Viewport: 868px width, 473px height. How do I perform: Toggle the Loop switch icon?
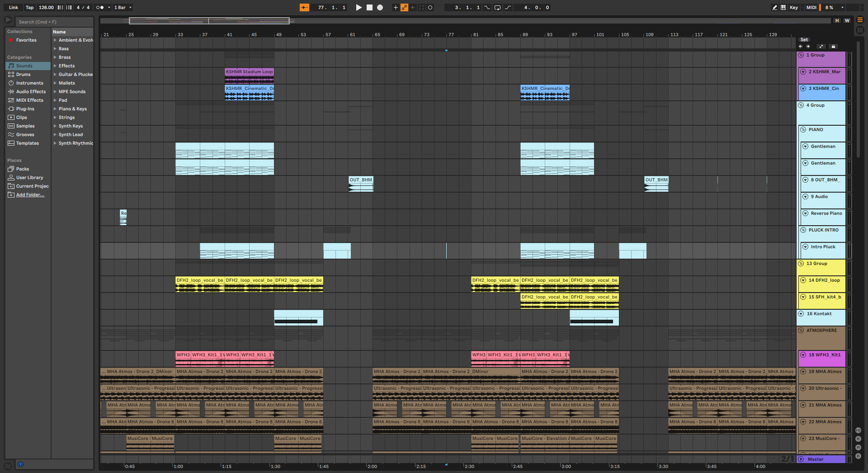coord(497,7)
